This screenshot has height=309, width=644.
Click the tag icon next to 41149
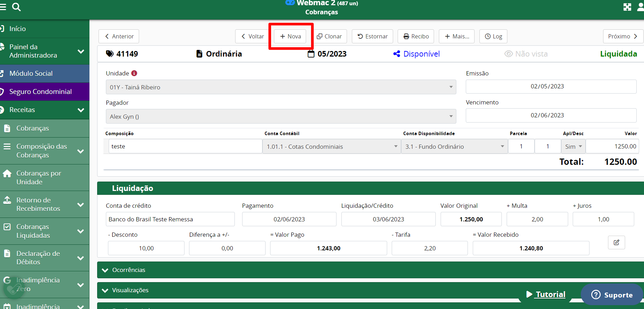click(110, 54)
